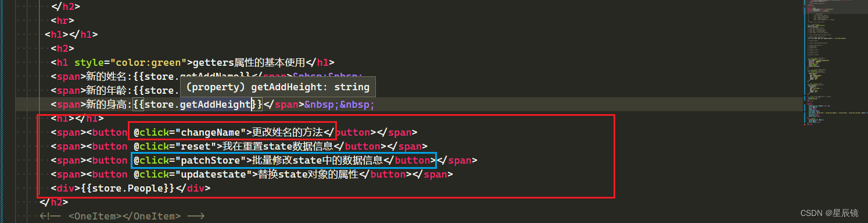The image size is (868, 223).
Task: Click the getAddHeight type hover tooltip
Action: point(278,87)
